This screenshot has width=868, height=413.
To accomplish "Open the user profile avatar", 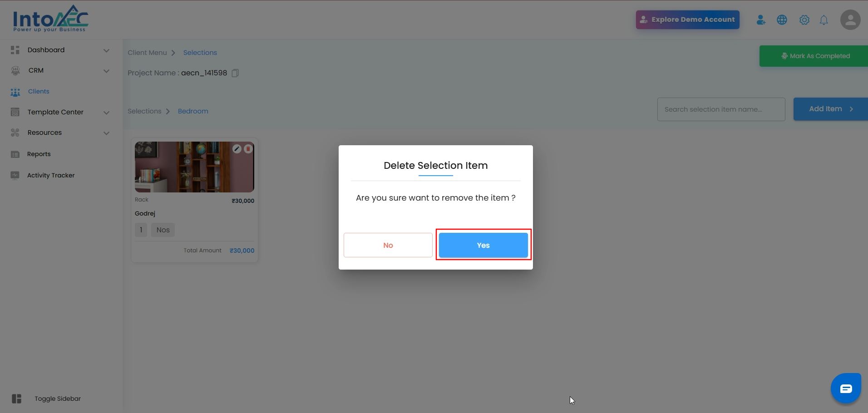I will click(850, 20).
